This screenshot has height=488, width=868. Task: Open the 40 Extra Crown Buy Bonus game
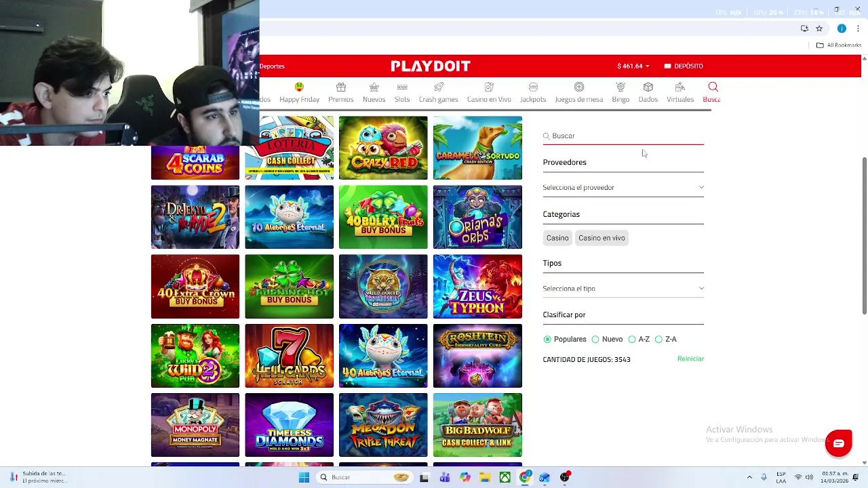[x=195, y=287]
